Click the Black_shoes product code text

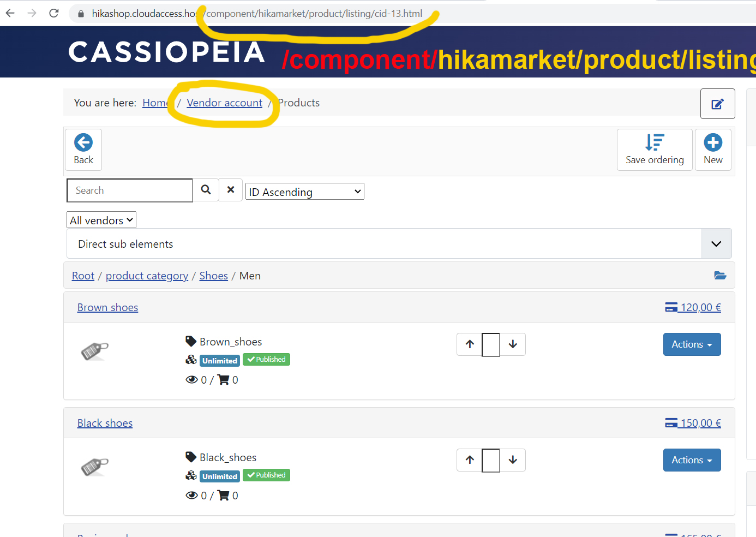(x=228, y=458)
